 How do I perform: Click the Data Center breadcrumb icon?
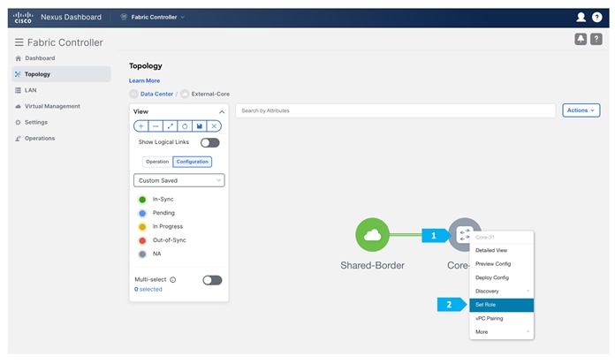133,95
